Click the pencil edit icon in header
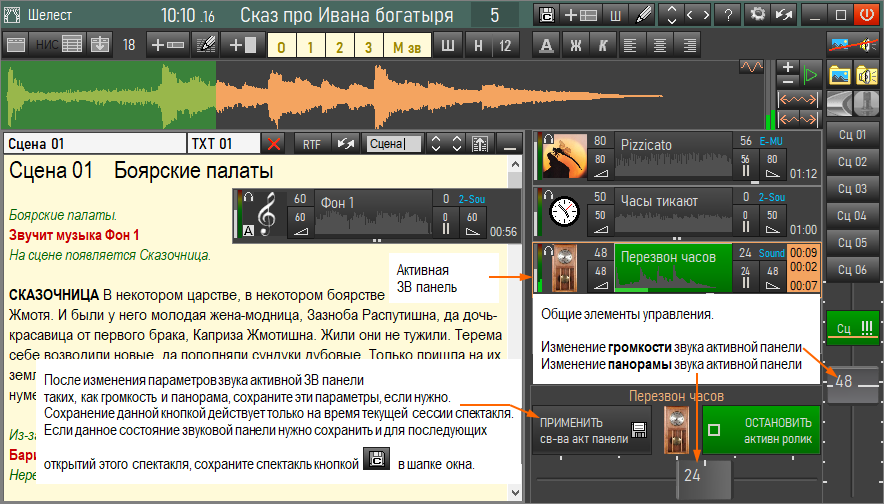 click(x=643, y=15)
